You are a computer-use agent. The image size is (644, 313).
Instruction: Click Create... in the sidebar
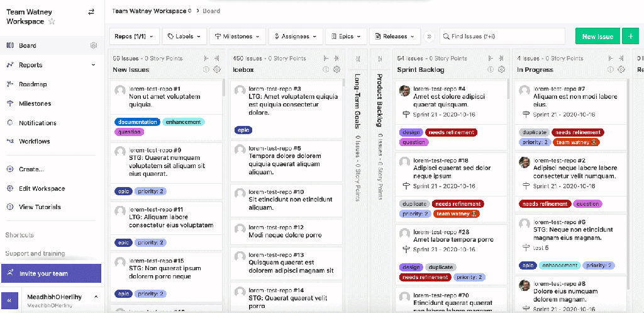[x=31, y=169]
